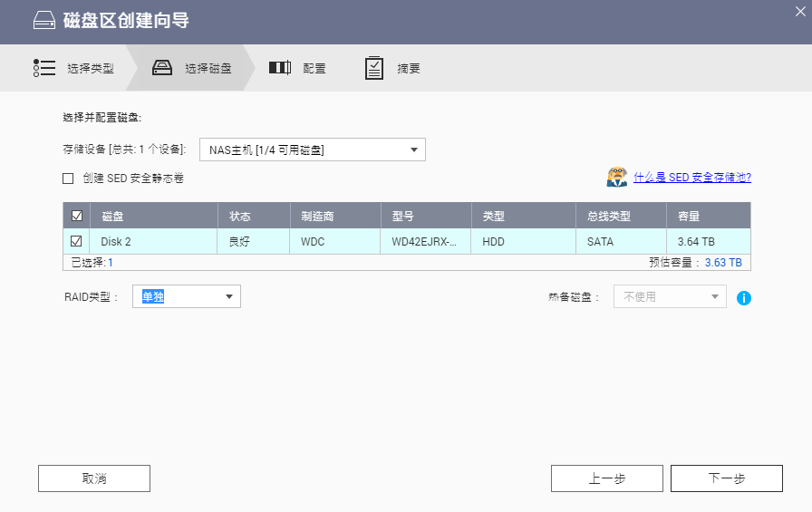Click the disk icon beside 磁盘区创建向导 title
Viewport: 812px width, 512px height.
click(x=43, y=21)
